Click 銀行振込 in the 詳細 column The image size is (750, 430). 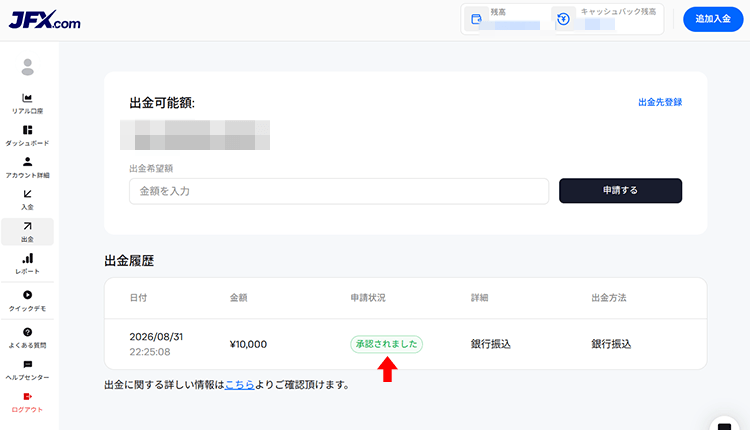point(491,344)
